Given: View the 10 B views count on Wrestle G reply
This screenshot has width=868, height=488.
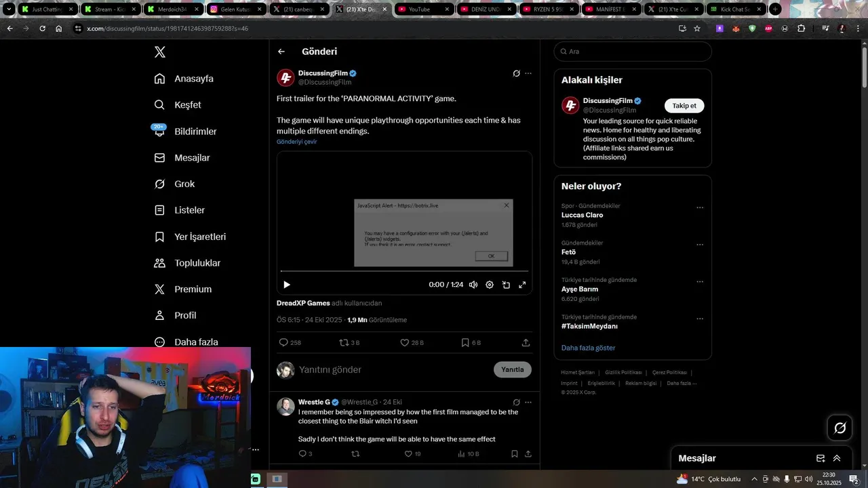Looking at the screenshot, I should pos(469,454).
